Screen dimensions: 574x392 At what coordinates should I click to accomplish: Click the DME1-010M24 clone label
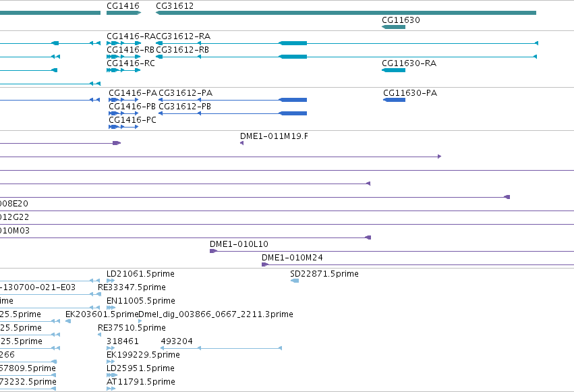click(x=293, y=258)
